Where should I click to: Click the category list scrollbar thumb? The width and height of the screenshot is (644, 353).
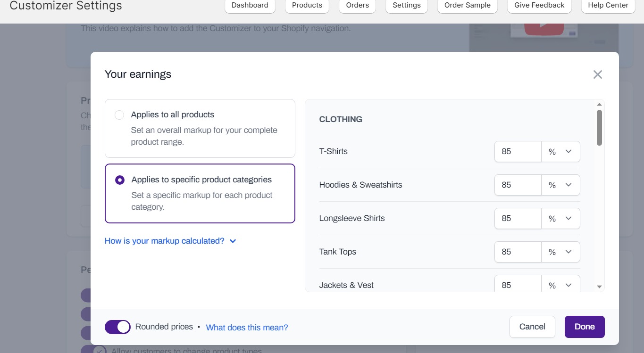(x=599, y=128)
